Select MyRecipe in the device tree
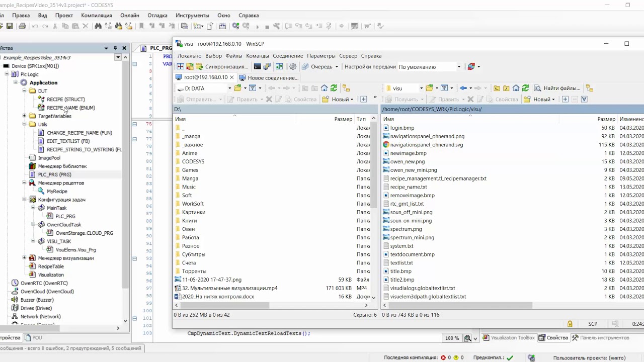Viewport: 644px width, 362px height. click(x=57, y=192)
